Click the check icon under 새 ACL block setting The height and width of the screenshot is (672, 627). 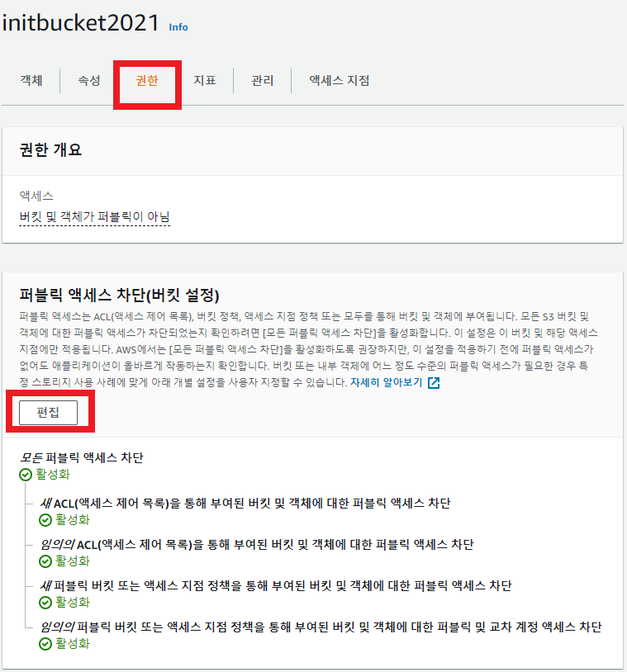(x=45, y=520)
